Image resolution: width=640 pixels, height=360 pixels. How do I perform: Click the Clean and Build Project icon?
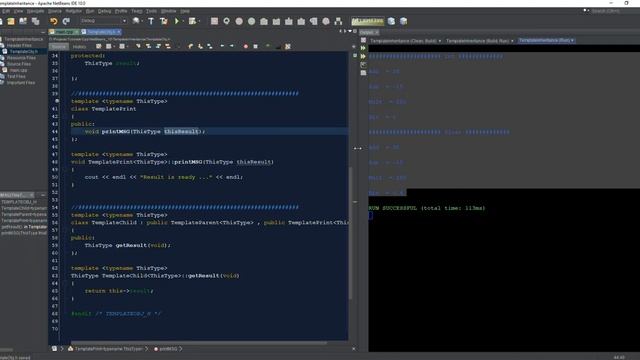pyautogui.click(x=163, y=21)
